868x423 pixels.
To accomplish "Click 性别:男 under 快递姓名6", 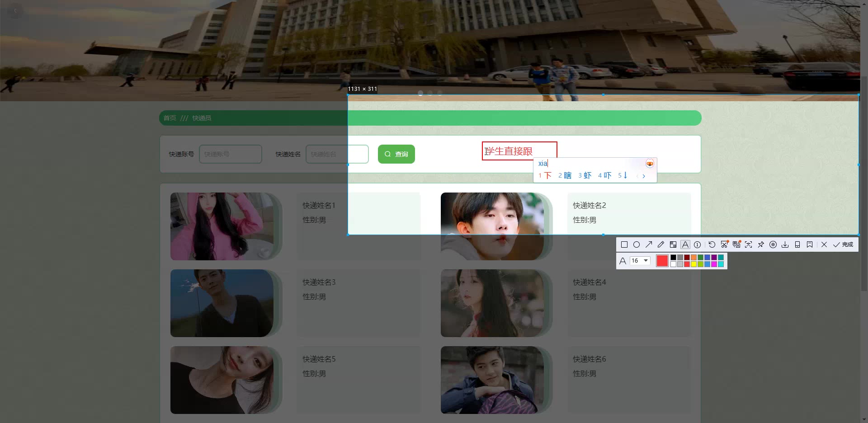I will pos(585,374).
